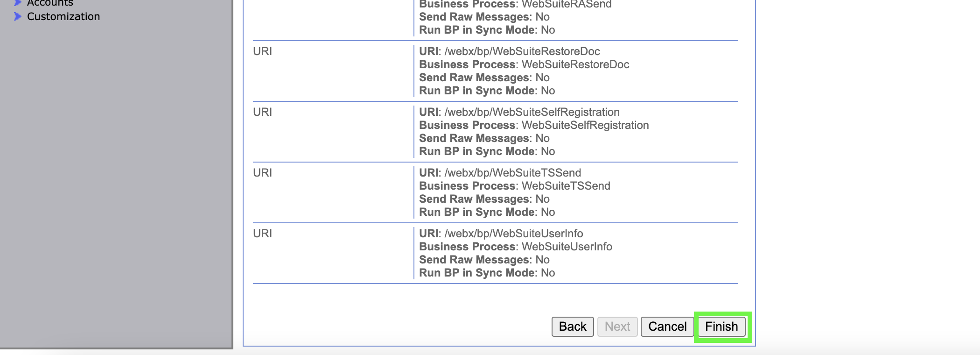Image resolution: width=980 pixels, height=355 pixels.
Task: Click the disabled Next button
Action: click(617, 327)
